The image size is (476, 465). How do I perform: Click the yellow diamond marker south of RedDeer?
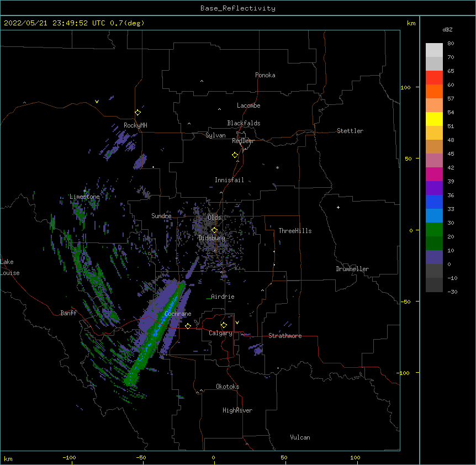coord(235,155)
